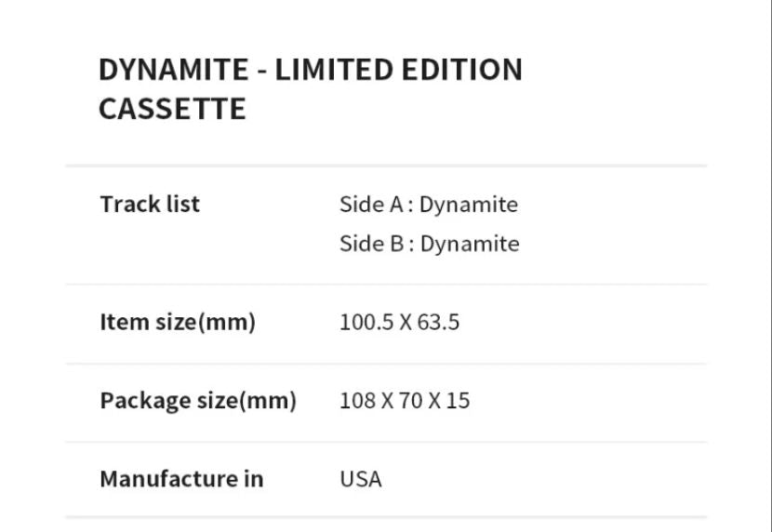Click the "USA" manufacture value
Image resolution: width=772 pixels, height=532 pixels.
[361, 479]
